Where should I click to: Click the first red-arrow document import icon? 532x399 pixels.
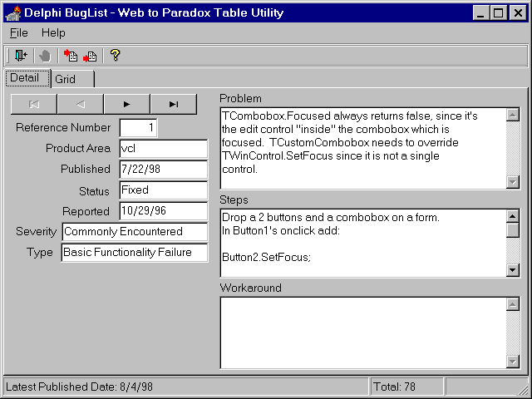tap(71, 56)
